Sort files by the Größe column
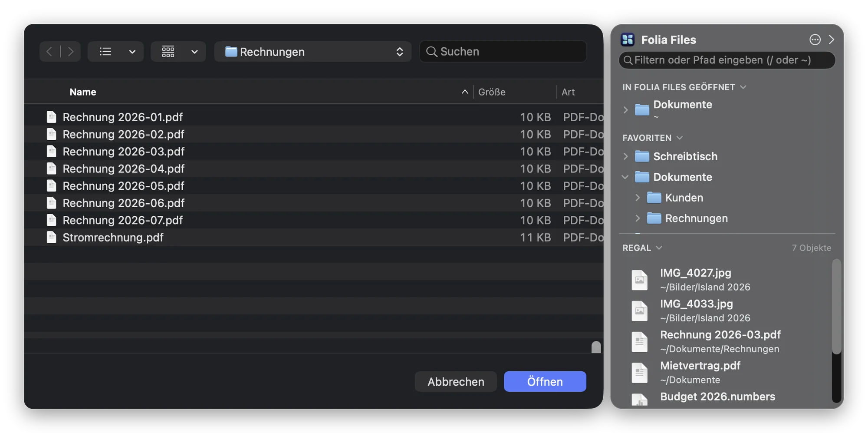 click(492, 92)
